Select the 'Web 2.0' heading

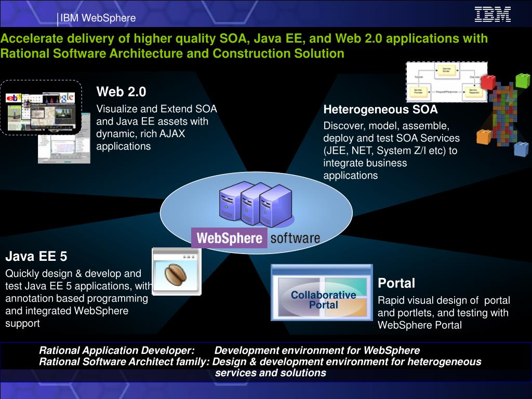click(121, 91)
